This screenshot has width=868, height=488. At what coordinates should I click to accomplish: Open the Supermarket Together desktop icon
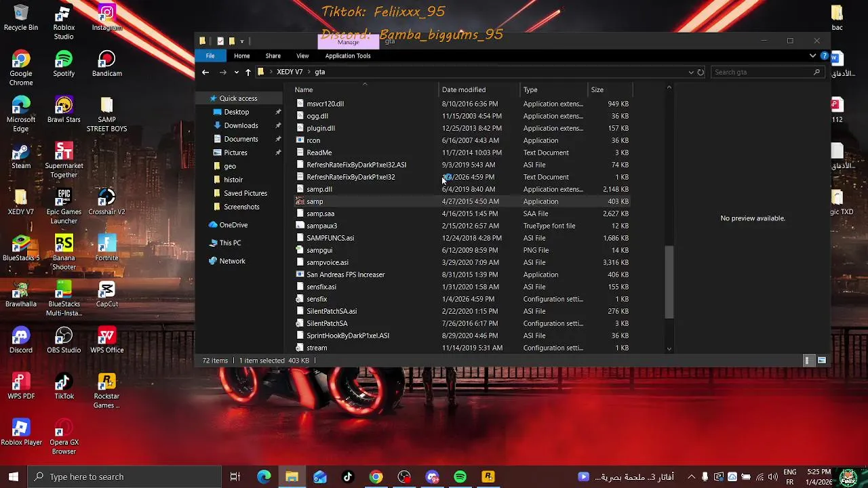[x=64, y=161]
